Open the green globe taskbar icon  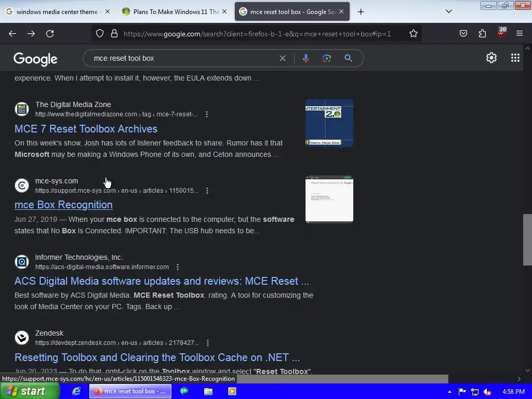184,391
